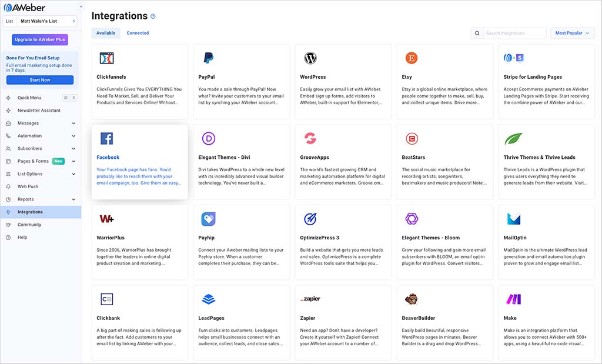Click the GrooveApps logo icon
The height and width of the screenshot is (364, 602).
(x=310, y=138)
